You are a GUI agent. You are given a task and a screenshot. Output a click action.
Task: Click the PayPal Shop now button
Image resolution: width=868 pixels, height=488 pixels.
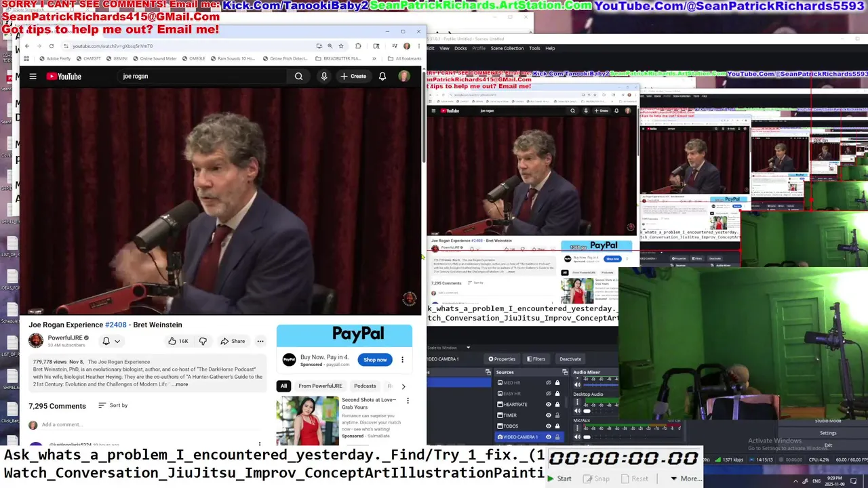[x=375, y=360]
